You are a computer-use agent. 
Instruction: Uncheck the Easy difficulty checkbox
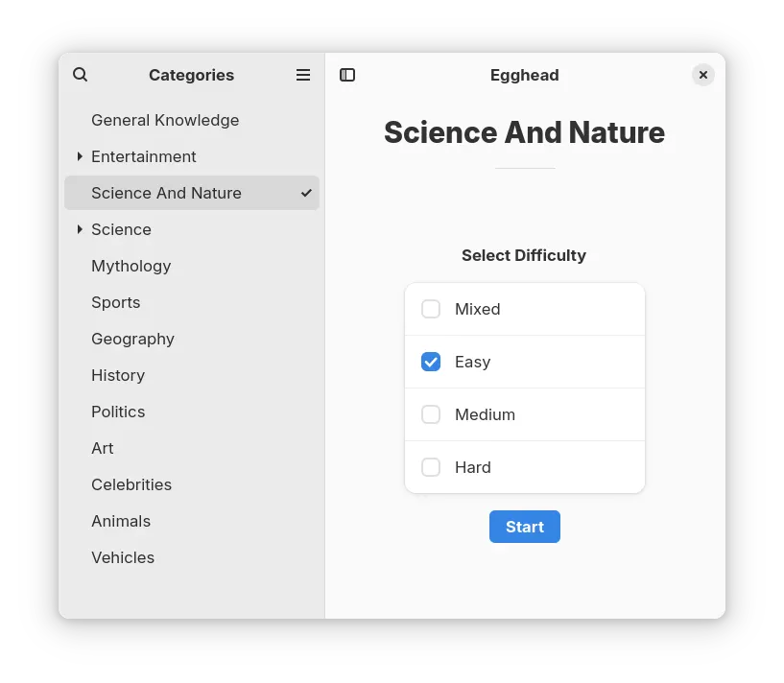[x=431, y=362]
